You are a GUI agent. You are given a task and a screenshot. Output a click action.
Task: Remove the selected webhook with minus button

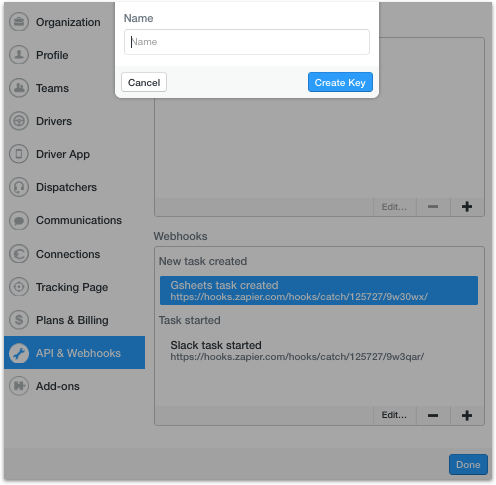coord(433,415)
